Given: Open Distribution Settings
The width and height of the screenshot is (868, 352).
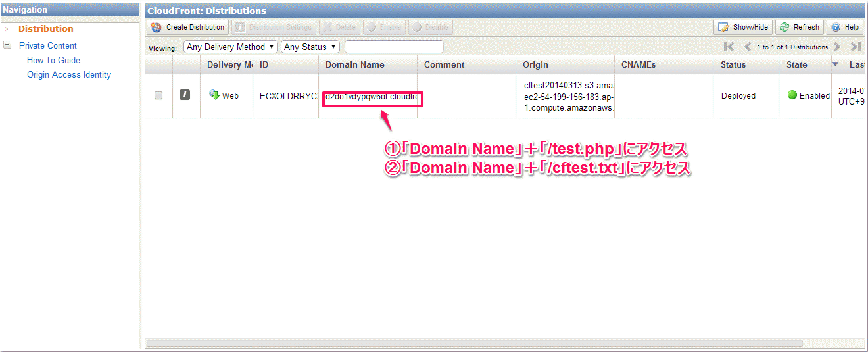Looking at the screenshot, I should point(274,27).
